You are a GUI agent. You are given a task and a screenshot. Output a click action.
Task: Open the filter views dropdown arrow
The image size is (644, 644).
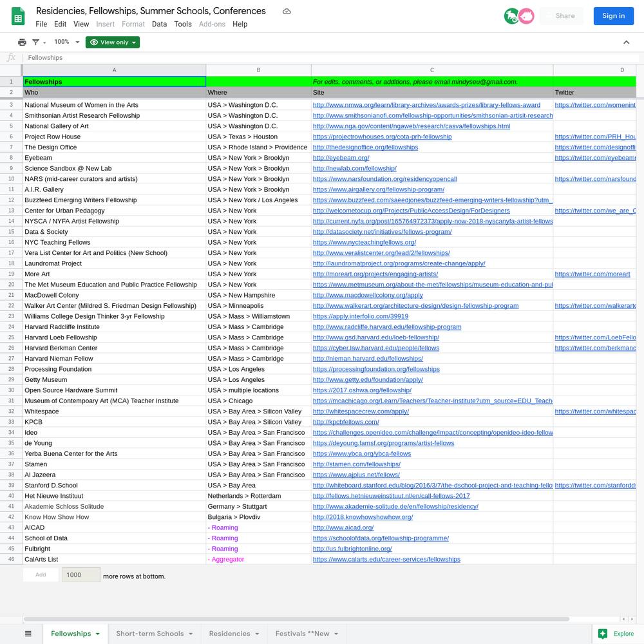44,43
